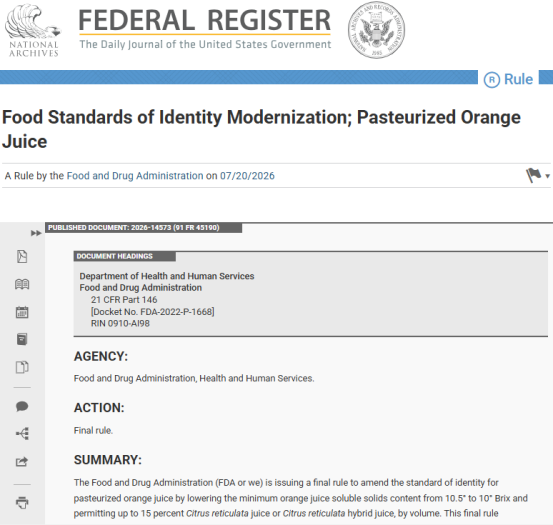Image resolution: width=553 pixels, height=525 pixels.
Task: Open the comments speech bubble icon
Action: [22, 406]
